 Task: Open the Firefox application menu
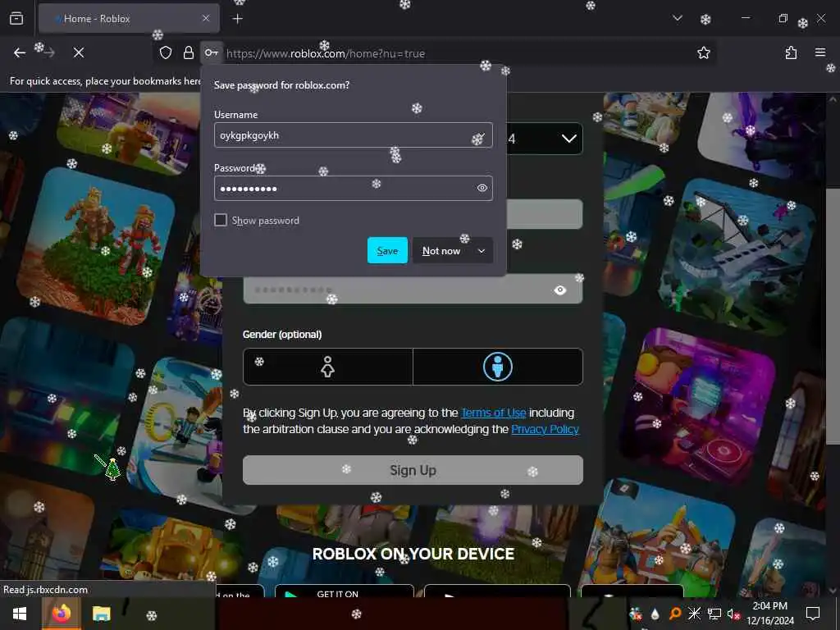[820, 52]
